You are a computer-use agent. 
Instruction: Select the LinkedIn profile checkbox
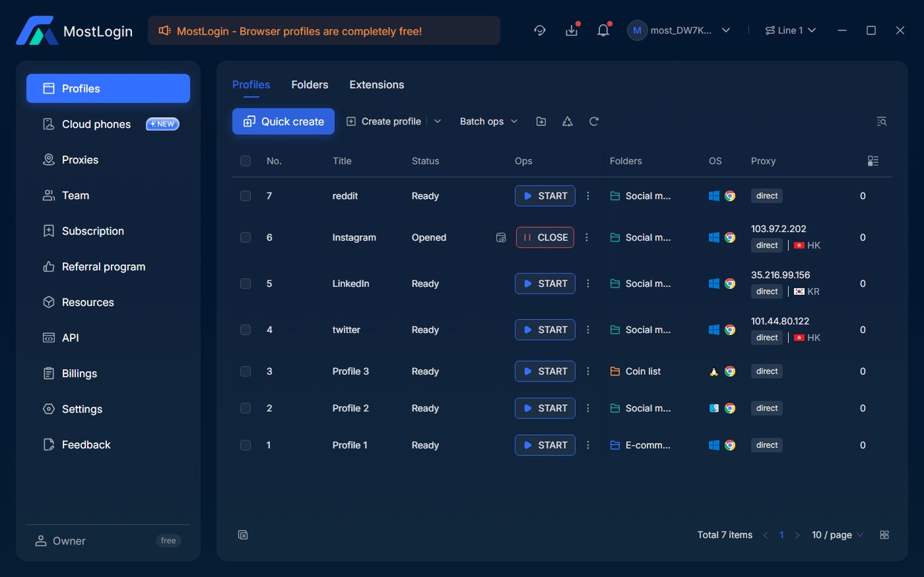[246, 284]
